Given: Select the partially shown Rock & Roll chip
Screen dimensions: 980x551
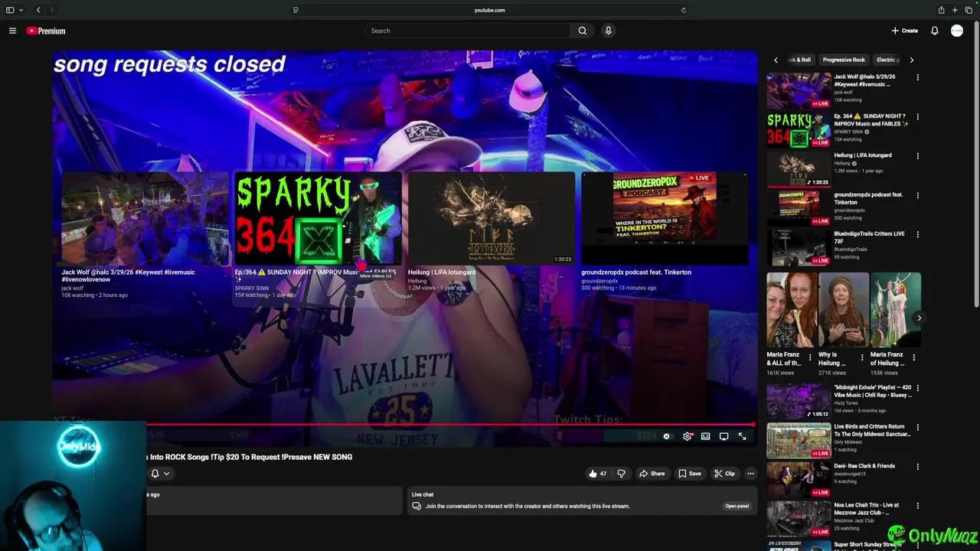Looking at the screenshot, I should point(799,60).
